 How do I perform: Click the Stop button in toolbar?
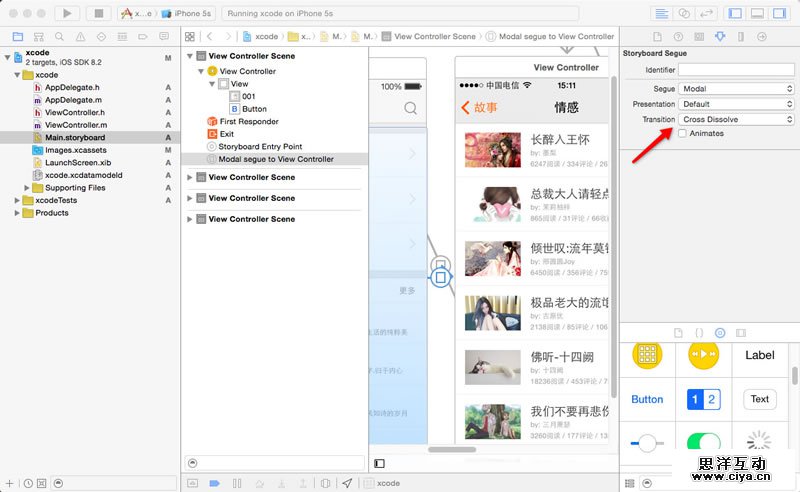[x=98, y=13]
